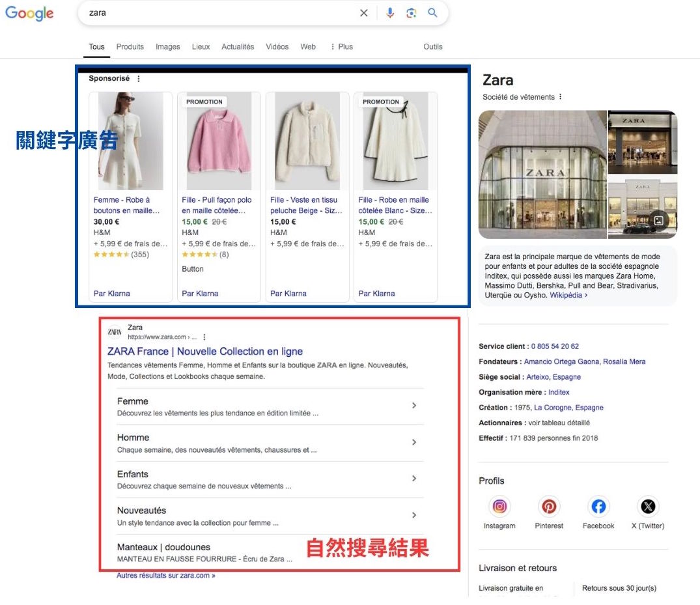Open options next to zara.com URL
This screenshot has width=700, height=605.
pos(204,337)
